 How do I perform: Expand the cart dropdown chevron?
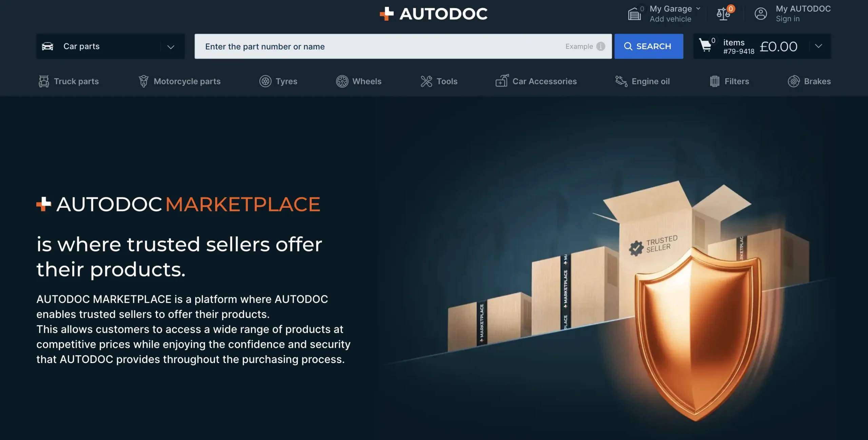point(818,46)
